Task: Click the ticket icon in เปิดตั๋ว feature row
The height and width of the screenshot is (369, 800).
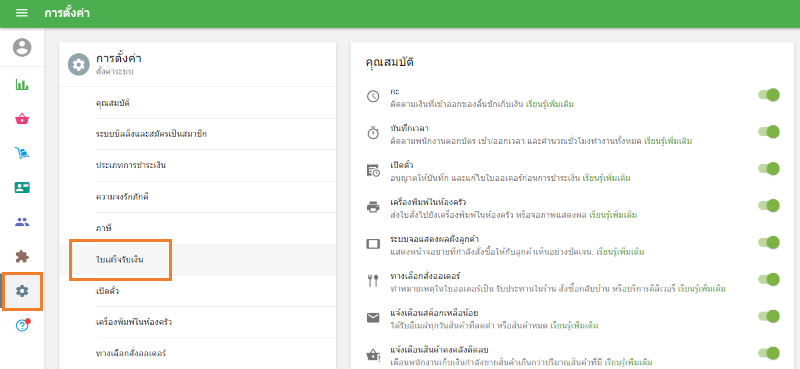Action: point(373,170)
